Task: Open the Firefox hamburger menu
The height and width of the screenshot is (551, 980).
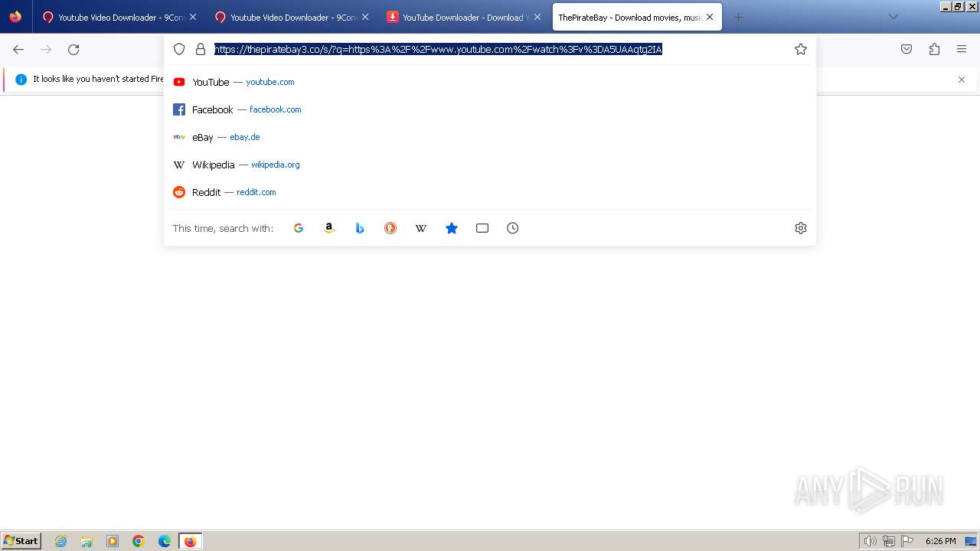Action: (962, 50)
